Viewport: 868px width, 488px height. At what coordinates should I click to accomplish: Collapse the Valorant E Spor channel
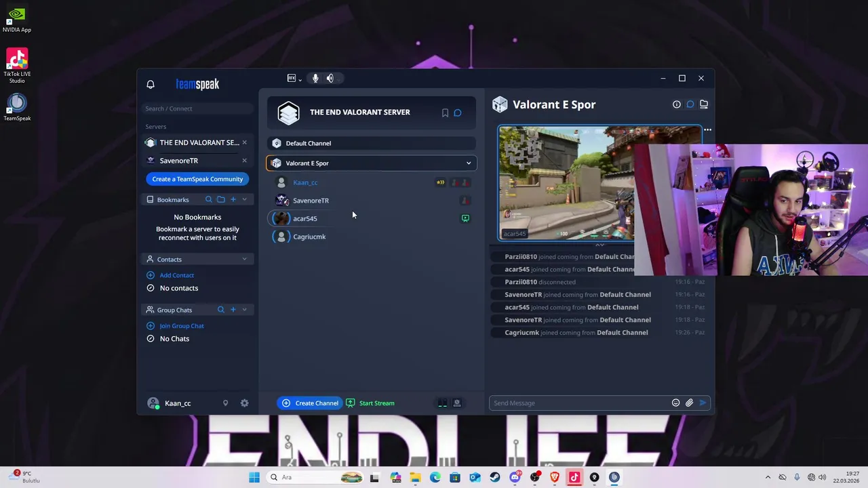[x=469, y=163]
